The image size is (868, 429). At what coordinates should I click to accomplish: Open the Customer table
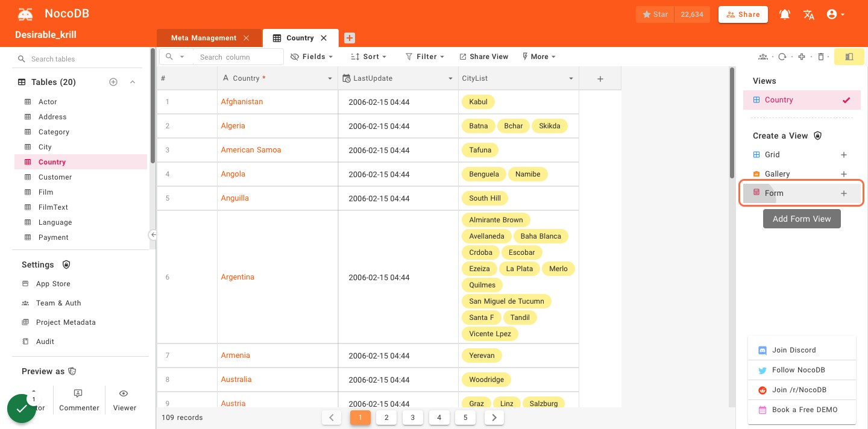(x=81, y=177)
